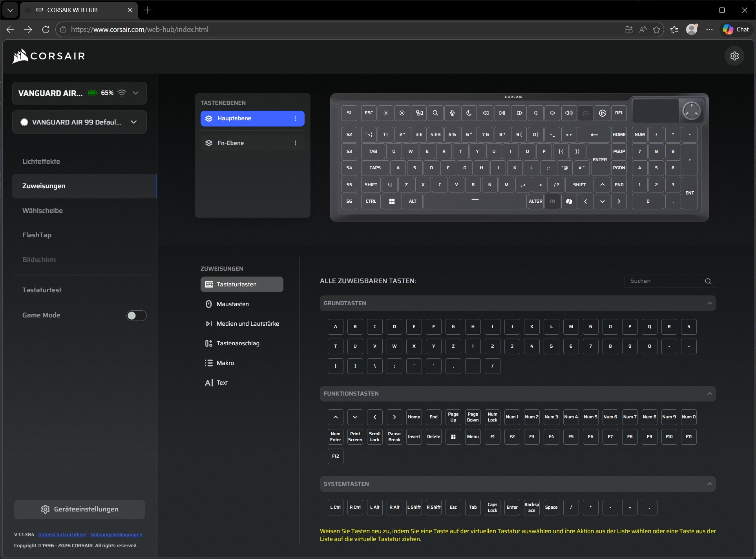The image size is (756, 559).
Task: Open the Datenschutzrichtlinie link
Action: tap(62, 535)
